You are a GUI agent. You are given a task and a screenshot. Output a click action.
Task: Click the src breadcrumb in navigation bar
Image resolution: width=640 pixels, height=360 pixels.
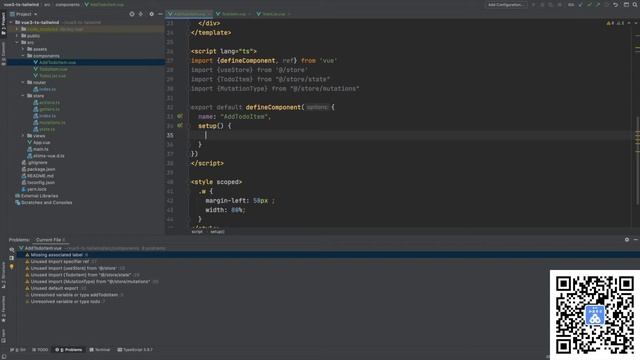click(47, 4)
